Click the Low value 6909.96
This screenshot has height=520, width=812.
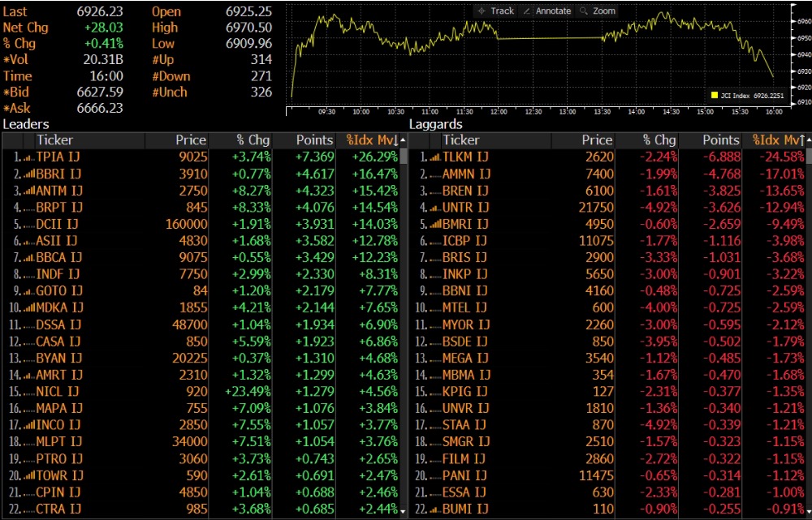(x=248, y=44)
